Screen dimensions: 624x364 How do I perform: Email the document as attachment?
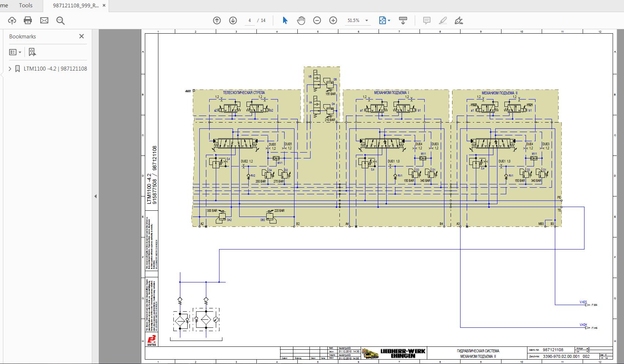(44, 20)
